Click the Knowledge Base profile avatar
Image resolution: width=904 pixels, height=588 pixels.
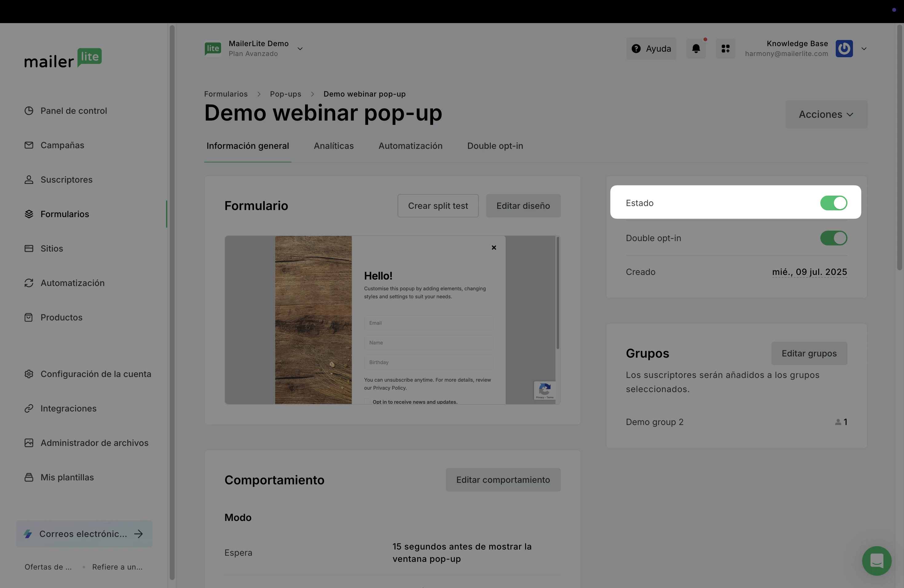pyautogui.click(x=844, y=49)
